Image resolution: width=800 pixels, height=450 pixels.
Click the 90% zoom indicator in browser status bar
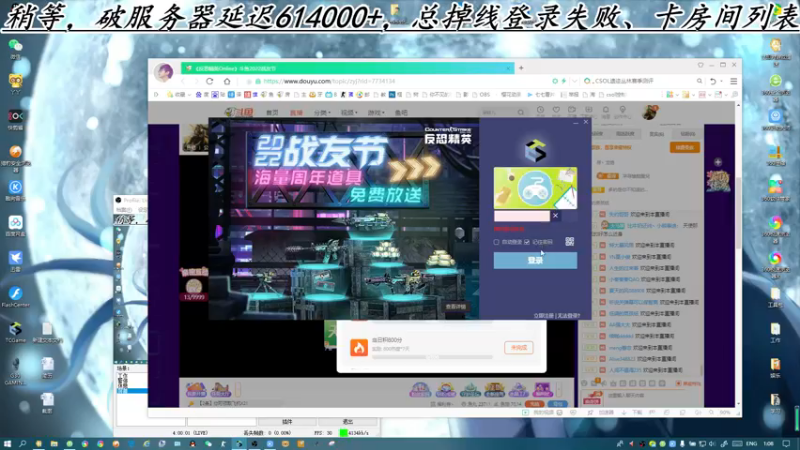(725, 412)
